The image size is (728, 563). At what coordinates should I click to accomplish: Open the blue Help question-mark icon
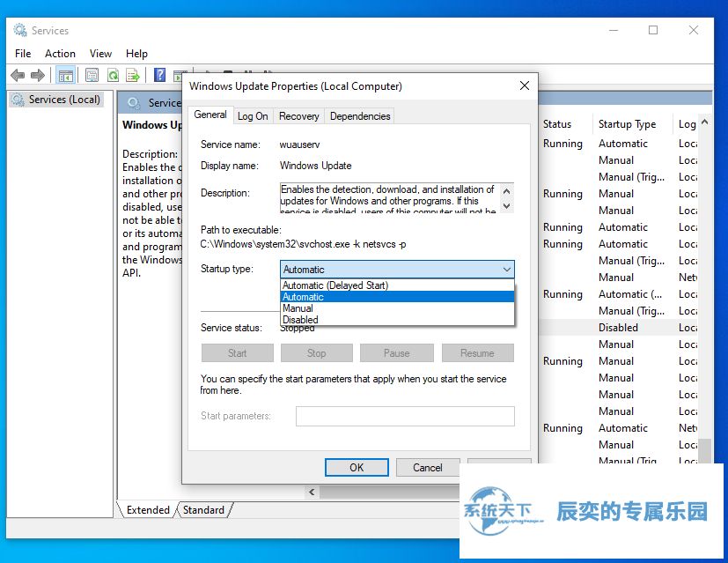(159, 75)
